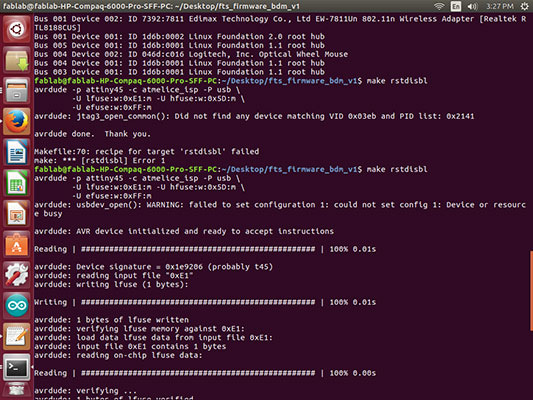Switch to the Terminal dock icon
This screenshot has height=400, width=533.
(17, 367)
